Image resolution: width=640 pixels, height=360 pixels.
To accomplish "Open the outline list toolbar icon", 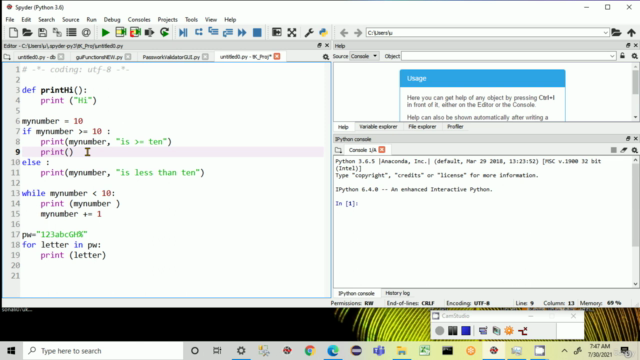I will tap(71, 33).
